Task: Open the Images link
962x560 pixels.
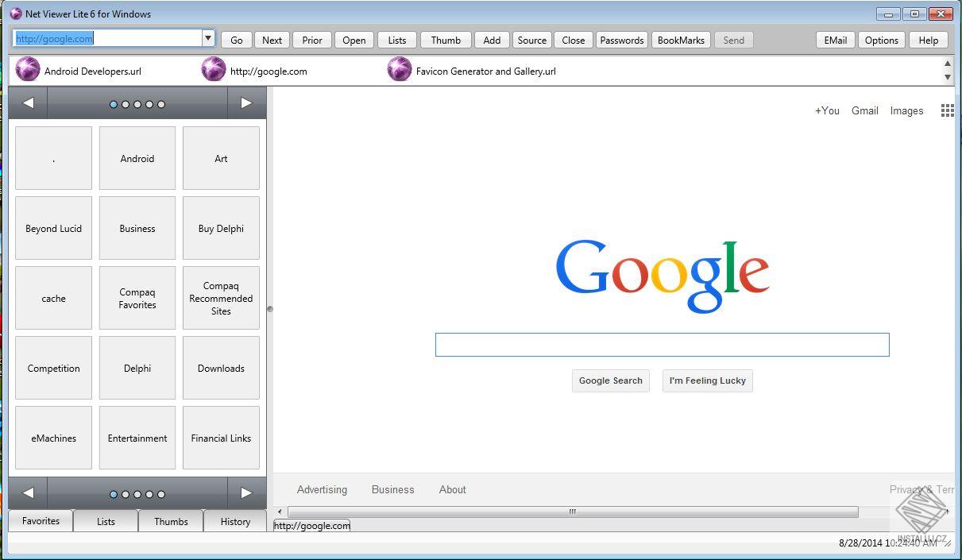Action: pyautogui.click(x=906, y=110)
